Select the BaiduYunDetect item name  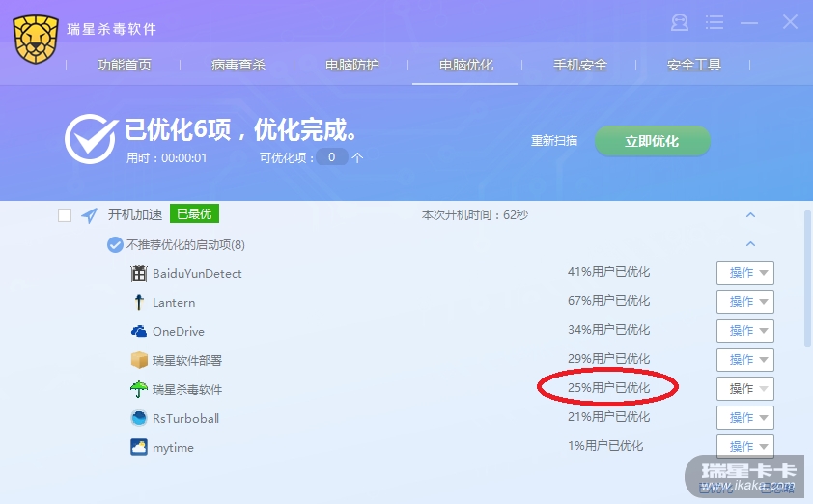tap(197, 274)
